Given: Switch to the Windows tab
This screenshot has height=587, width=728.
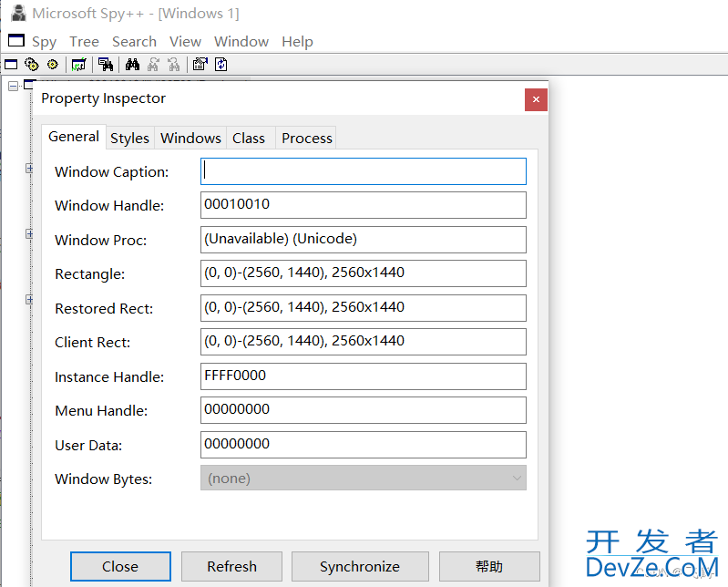Looking at the screenshot, I should (190, 139).
